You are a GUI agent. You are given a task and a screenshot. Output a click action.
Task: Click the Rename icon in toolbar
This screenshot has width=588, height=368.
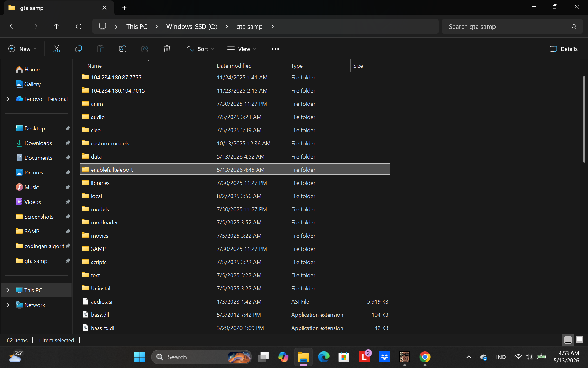coord(123,49)
